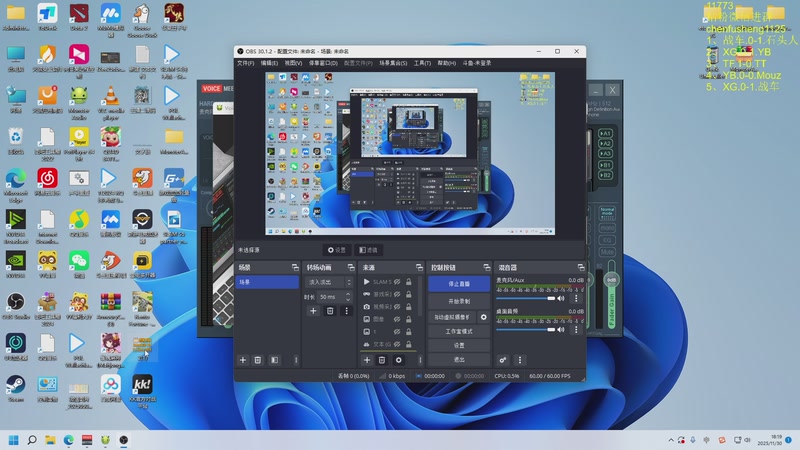This screenshot has height=450, width=800.
Task: Open the 编辑(E) menu in OBS
Action: click(269, 63)
